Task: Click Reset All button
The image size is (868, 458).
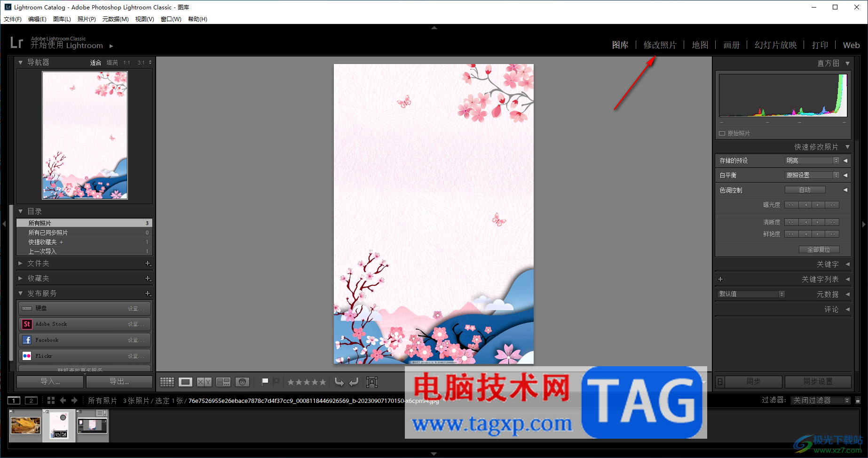Action: pyautogui.click(x=819, y=249)
